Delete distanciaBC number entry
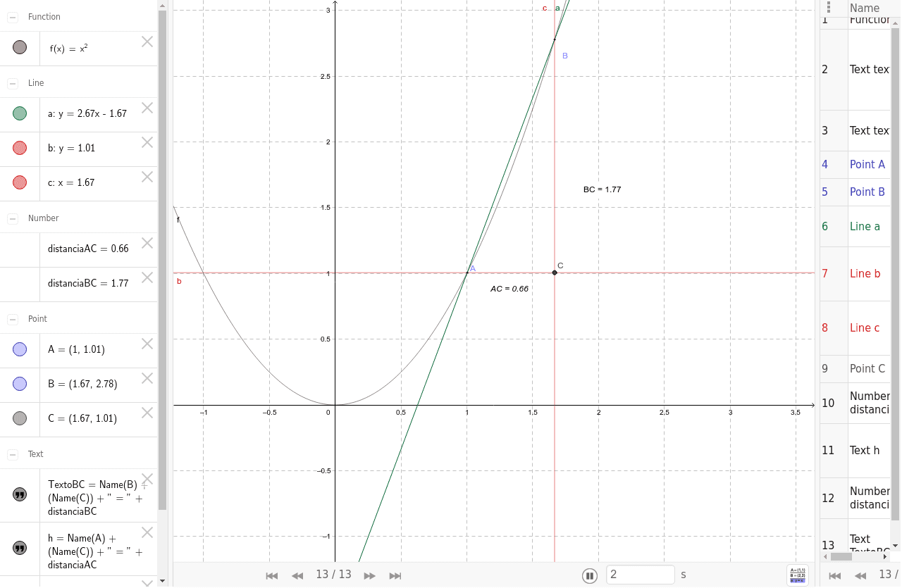The image size is (902, 588). pyautogui.click(x=147, y=277)
